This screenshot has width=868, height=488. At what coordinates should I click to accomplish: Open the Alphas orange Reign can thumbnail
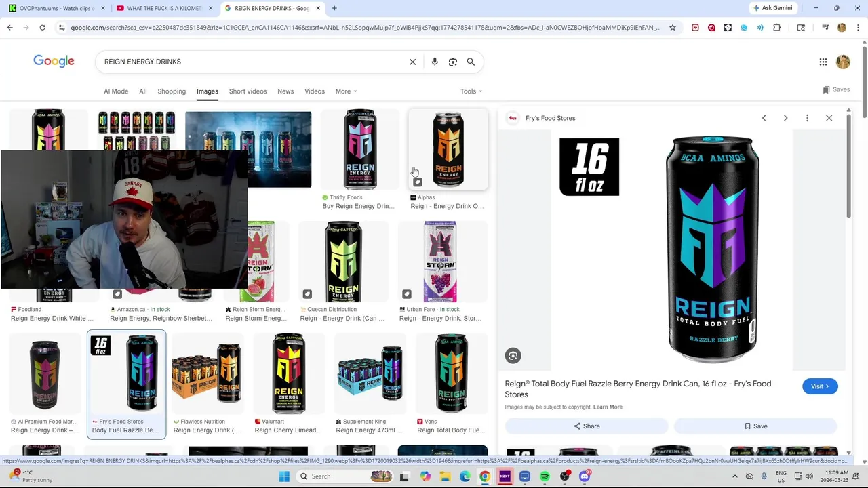(x=448, y=150)
